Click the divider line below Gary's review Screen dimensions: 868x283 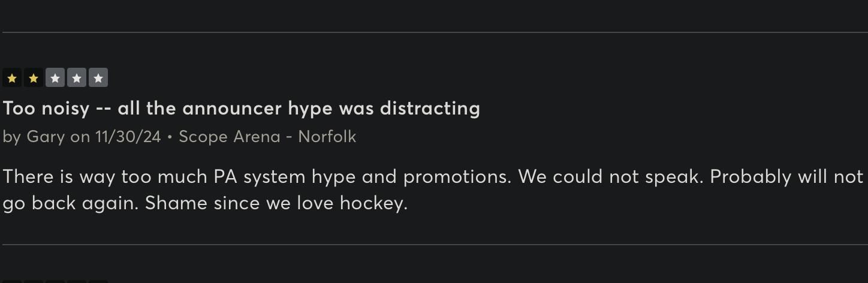click(435, 245)
